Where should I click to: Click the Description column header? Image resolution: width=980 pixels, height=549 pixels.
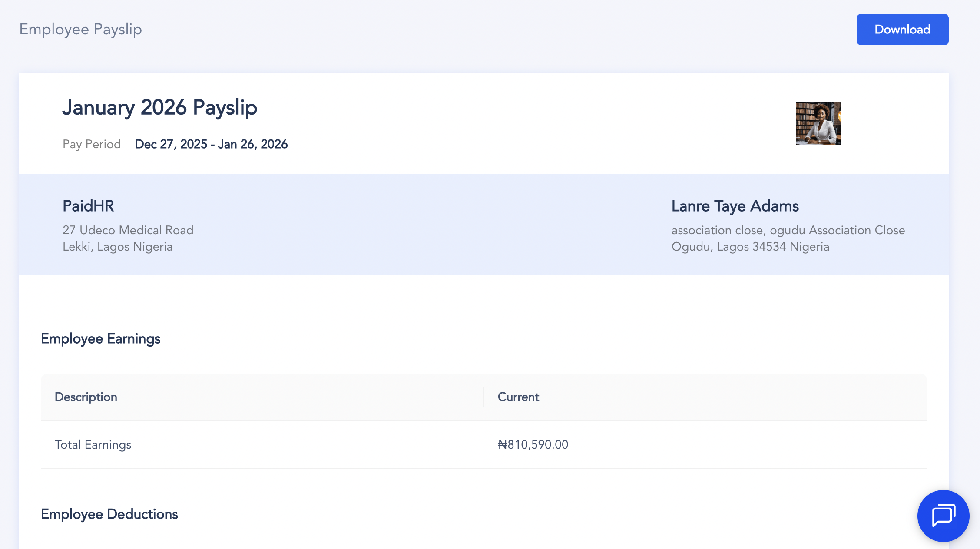tap(86, 397)
